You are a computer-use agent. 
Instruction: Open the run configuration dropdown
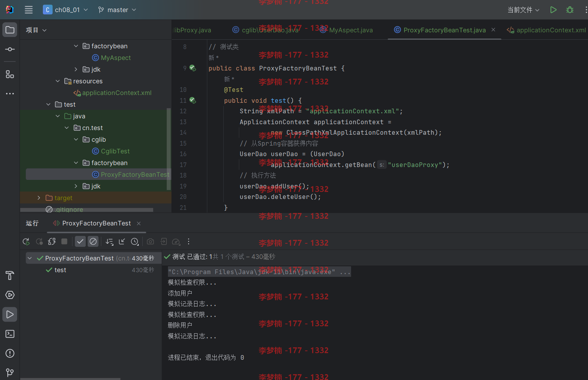(523, 10)
